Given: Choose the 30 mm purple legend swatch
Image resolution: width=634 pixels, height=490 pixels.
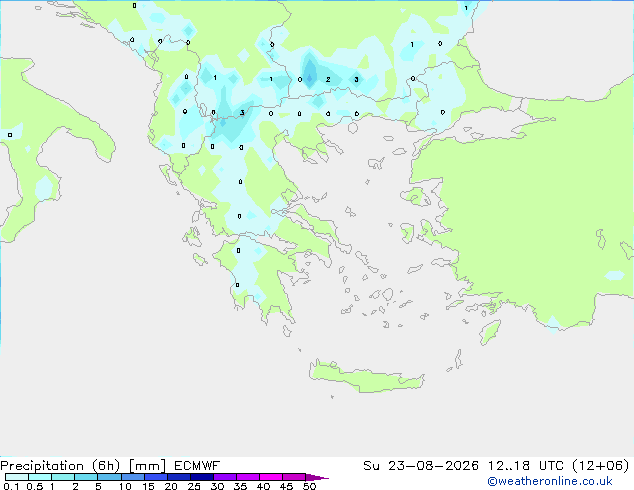Looking at the screenshot, I should (225, 477).
